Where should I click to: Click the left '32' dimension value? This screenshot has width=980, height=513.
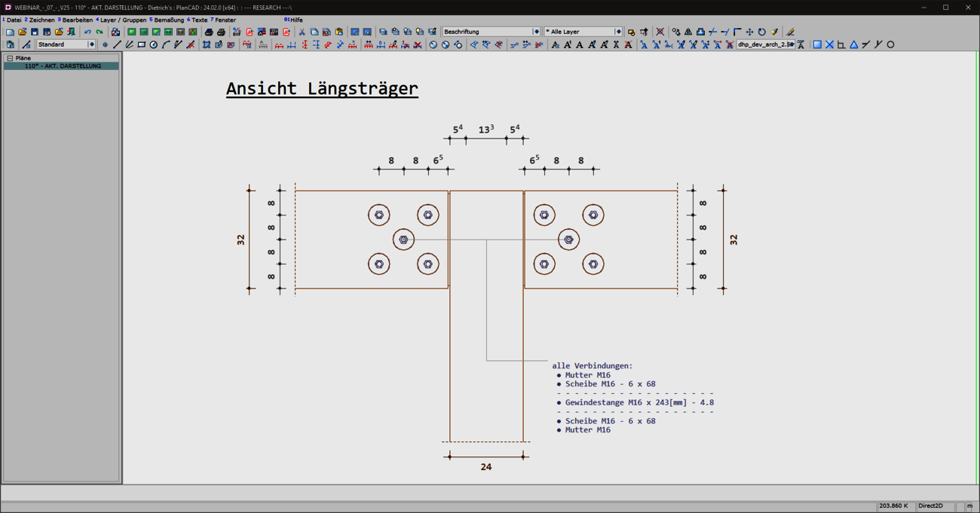(241, 240)
